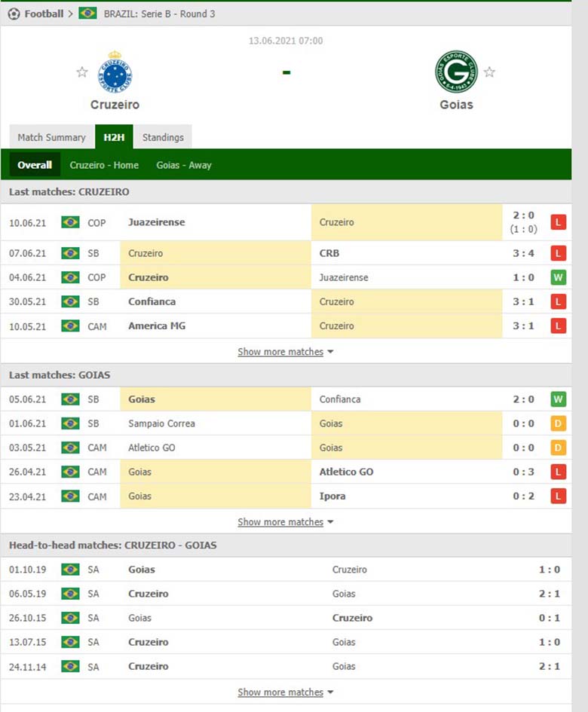Click the flag on the 24.11.14 SA row

pyautogui.click(x=70, y=667)
